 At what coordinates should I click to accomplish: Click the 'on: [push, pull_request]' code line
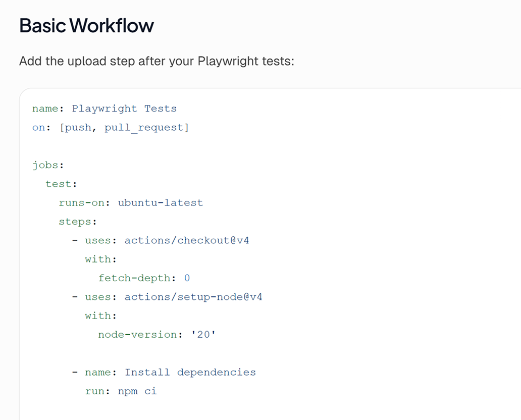(x=111, y=128)
